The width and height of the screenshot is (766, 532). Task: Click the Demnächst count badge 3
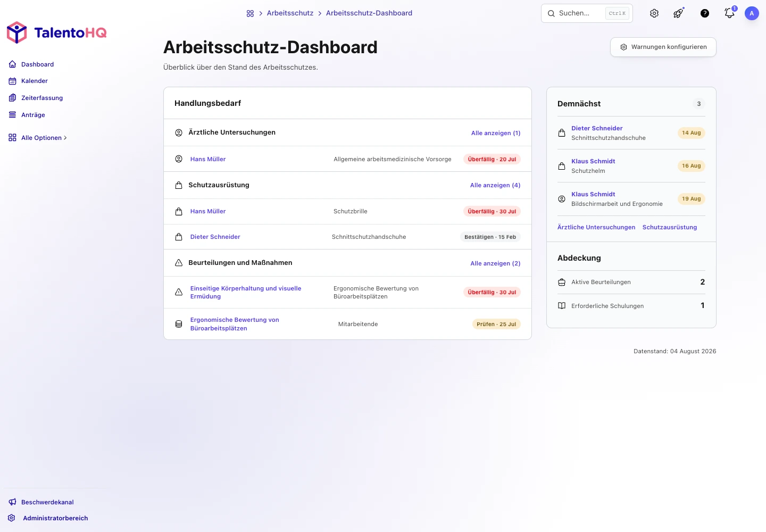(x=699, y=104)
